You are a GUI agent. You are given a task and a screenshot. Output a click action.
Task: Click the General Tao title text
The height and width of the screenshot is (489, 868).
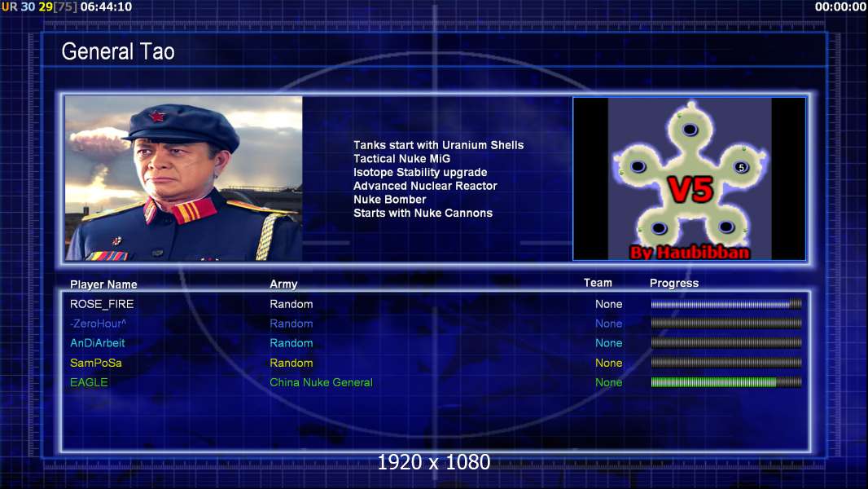(118, 51)
